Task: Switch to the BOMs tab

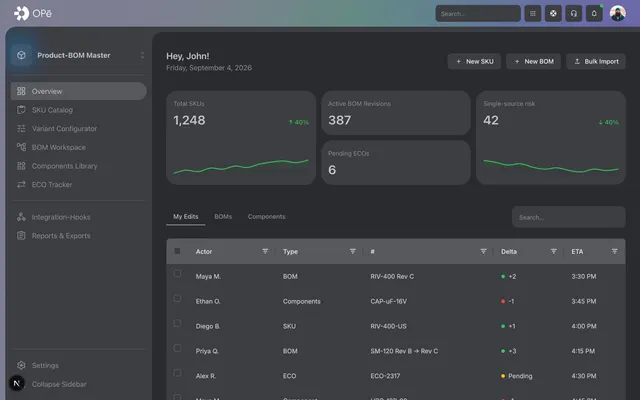Action: click(223, 217)
